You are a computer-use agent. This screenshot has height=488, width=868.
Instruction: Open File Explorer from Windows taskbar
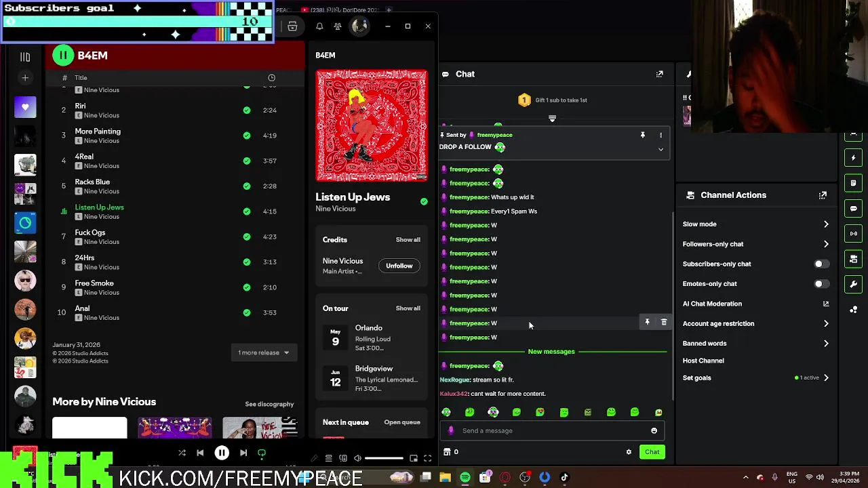pos(446,478)
